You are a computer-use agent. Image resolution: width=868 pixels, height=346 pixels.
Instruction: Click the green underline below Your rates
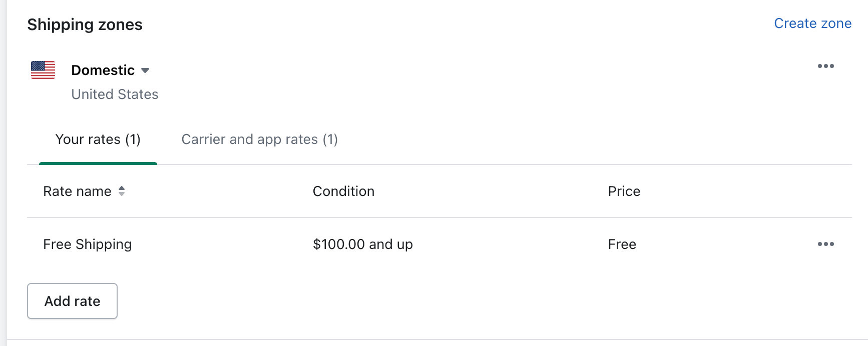click(x=98, y=163)
